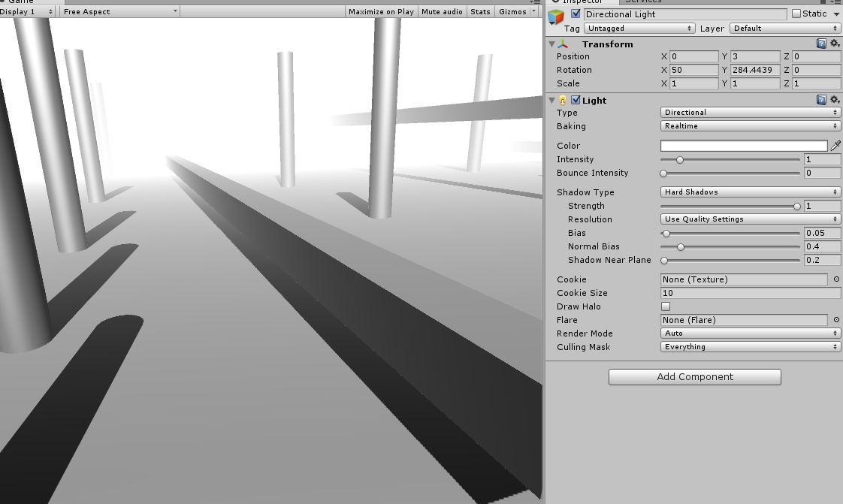
Task: Click the Intensity value field
Action: (x=822, y=159)
